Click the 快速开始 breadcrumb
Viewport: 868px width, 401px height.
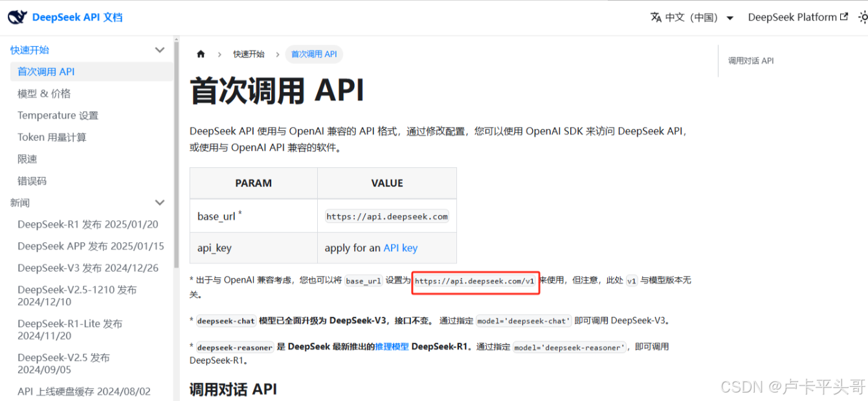(249, 54)
